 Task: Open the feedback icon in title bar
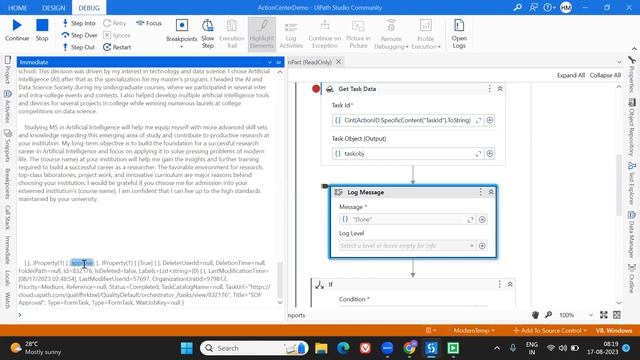[533, 7]
